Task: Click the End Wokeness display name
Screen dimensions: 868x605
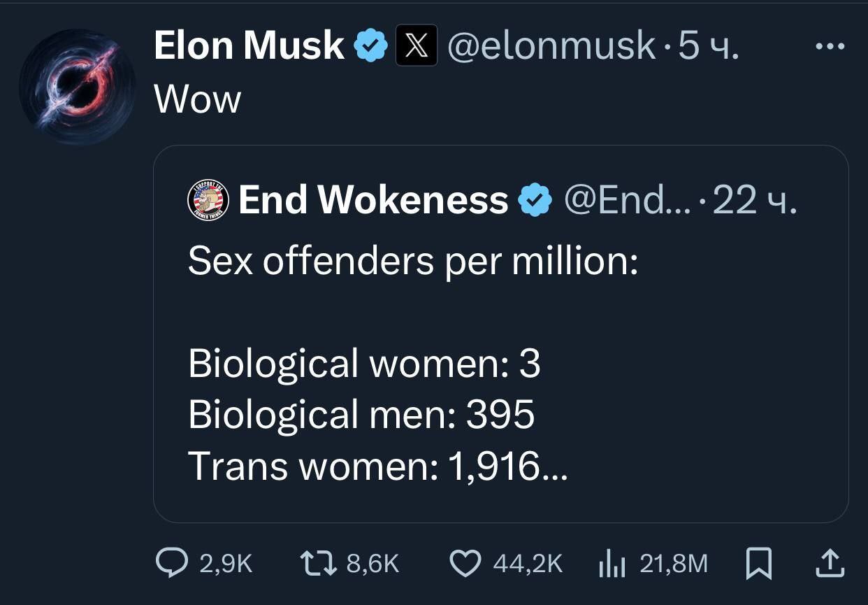Action: (373, 201)
